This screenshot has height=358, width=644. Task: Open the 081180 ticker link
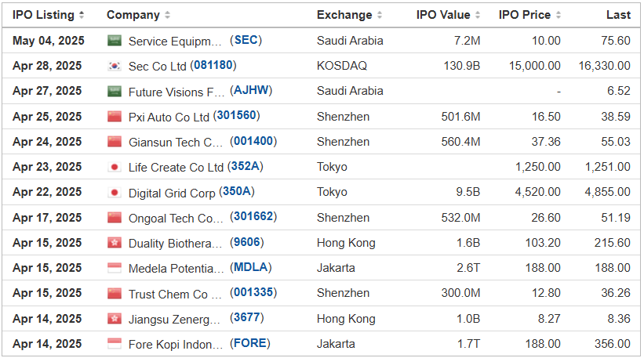(213, 65)
